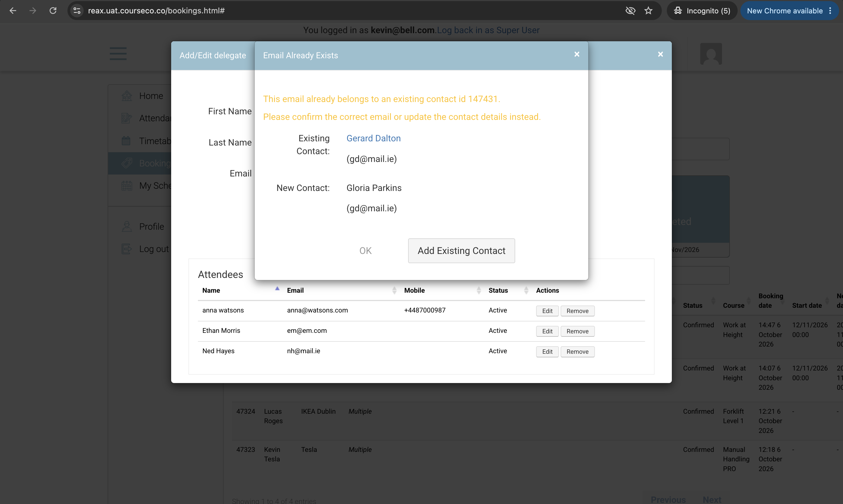Click nh@mail.ie email cell
Image resolution: width=843 pixels, height=504 pixels.
point(303,351)
